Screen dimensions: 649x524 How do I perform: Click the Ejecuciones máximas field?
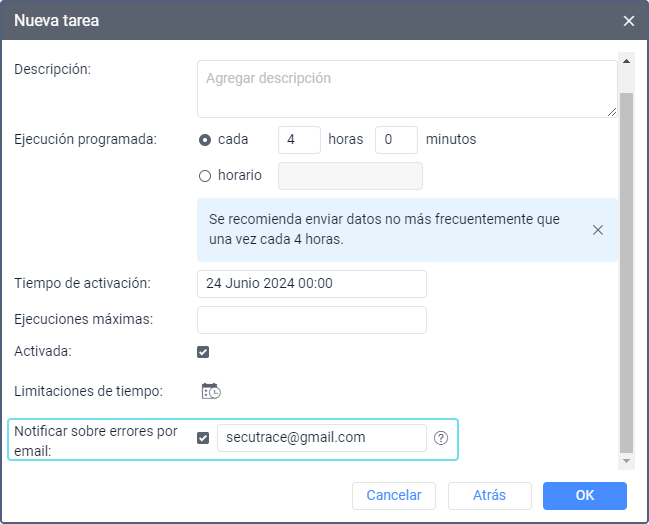(x=312, y=320)
